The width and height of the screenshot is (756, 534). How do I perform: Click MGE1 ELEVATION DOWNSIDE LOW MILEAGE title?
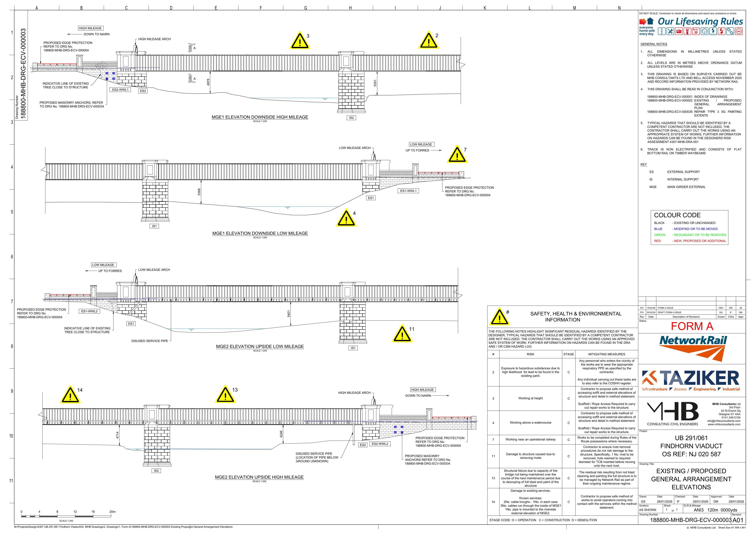[260, 233]
